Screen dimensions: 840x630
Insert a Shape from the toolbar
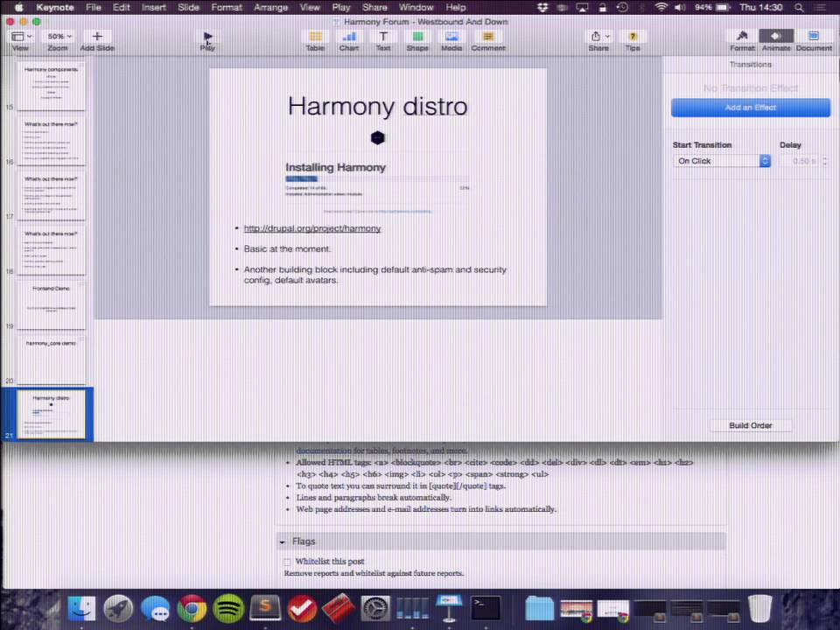[417, 37]
